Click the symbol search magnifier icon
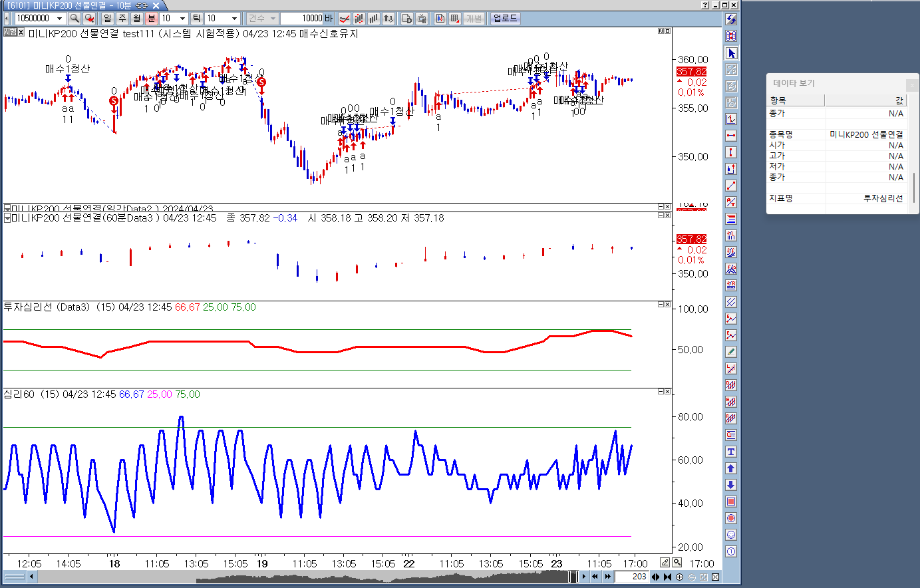Viewport: 920px width, 588px height. [x=75, y=19]
